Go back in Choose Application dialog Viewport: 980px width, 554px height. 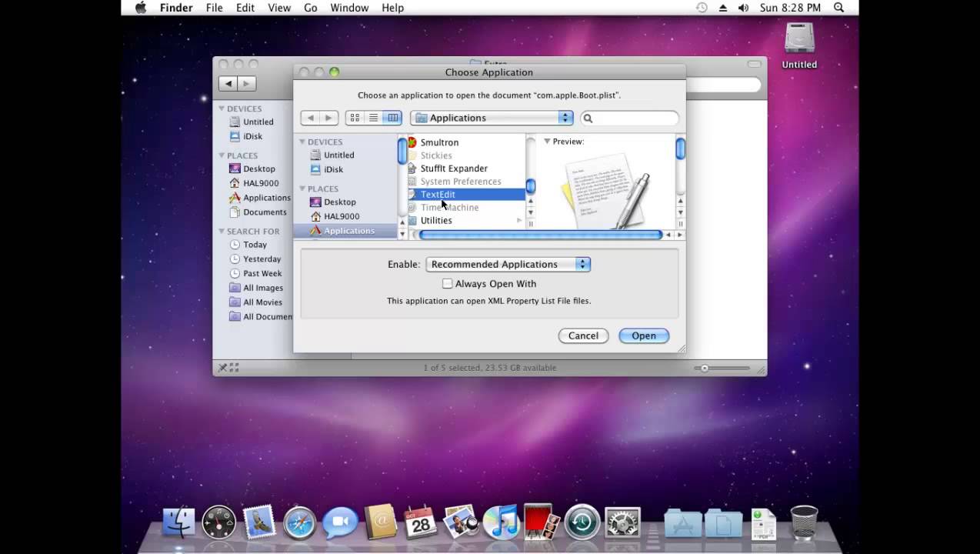(310, 118)
